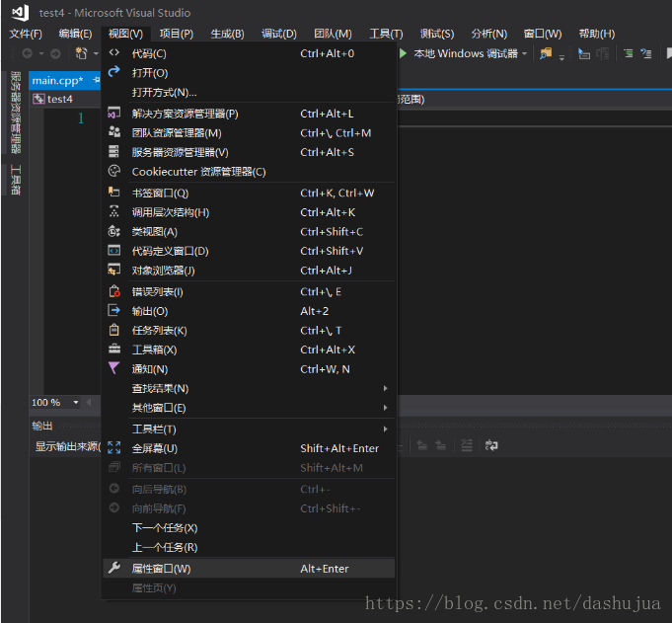Open the New Project button dropdown arrow
The image size is (672, 623).
coord(96,53)
